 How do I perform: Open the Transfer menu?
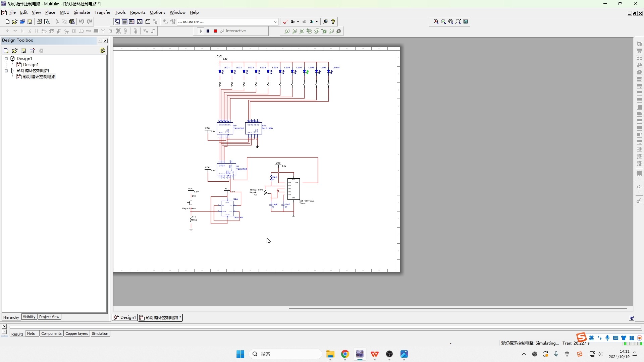click(102, 12)
